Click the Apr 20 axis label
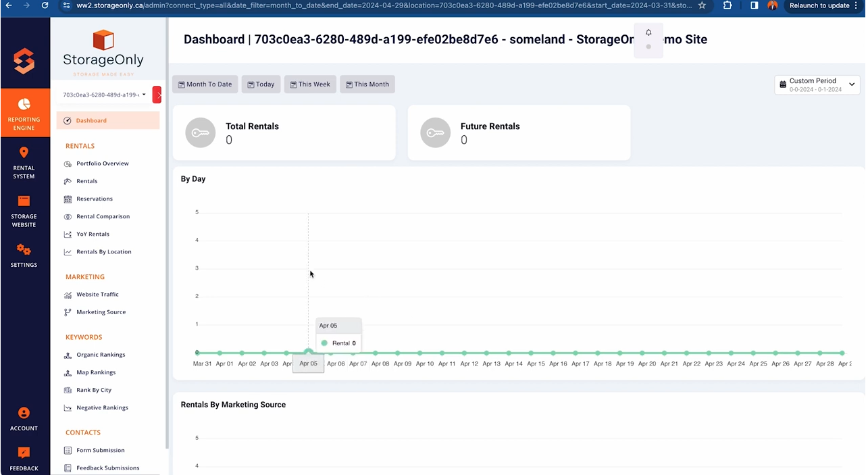The image size is (868, 475). (x=647, y=364)
